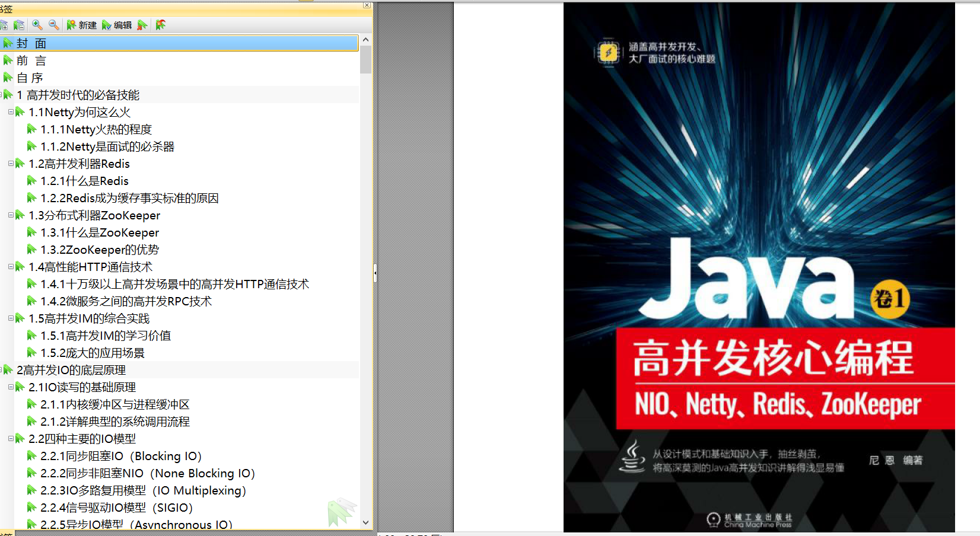This screenshot has height=536, width=980.
Task: Select 2.2.2同步非阻塞NIO (None Blocking IO)
Action: coord(148,473)
